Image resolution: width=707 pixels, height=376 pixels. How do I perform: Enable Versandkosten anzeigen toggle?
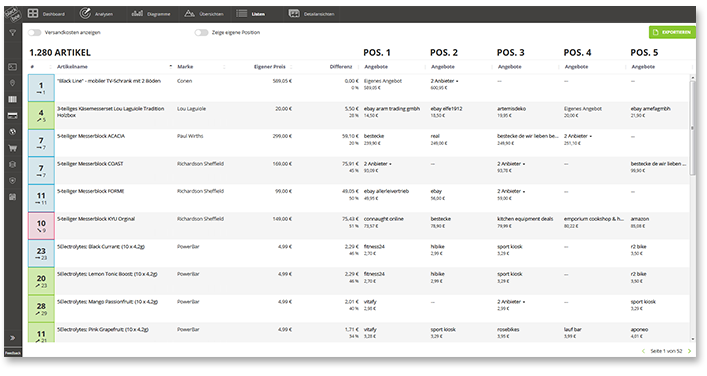[x=35, y=32]
